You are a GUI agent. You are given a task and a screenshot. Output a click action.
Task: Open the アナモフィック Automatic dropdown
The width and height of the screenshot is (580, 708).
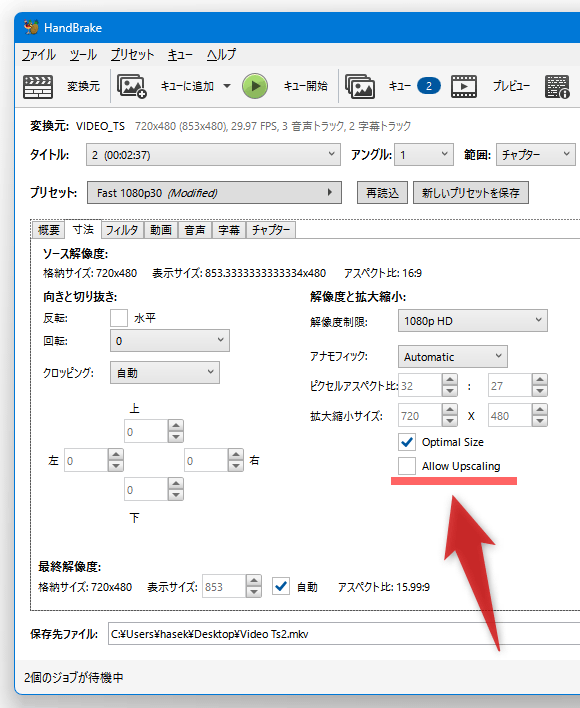(453, 357)
